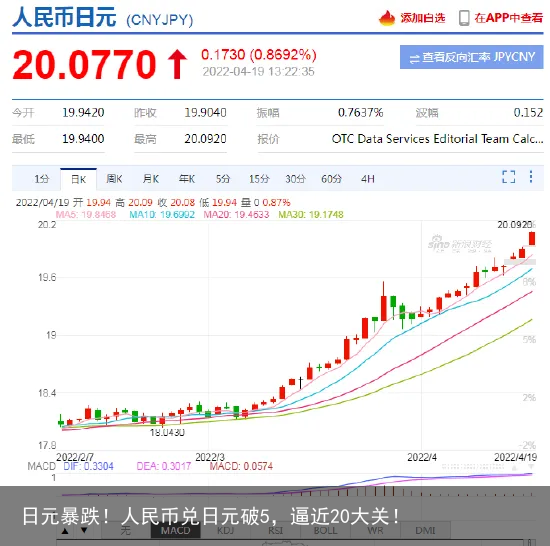Switch to 30分 chart tab
The height and width of the screenshot is (546, 550).
[x=295, y=179]
